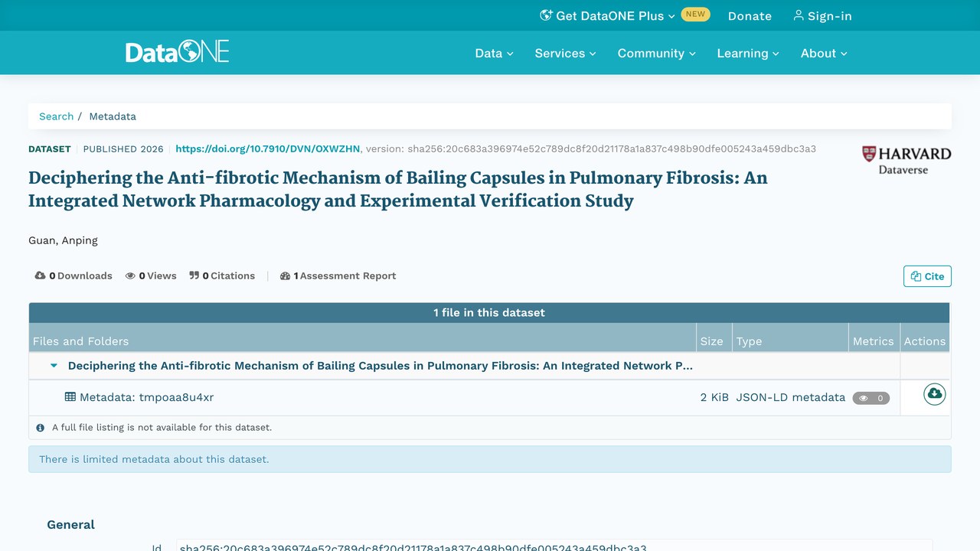Image resolution: width=980 pixels, height=551 pixels.
Task: Click the author name Guan, Anping
Action: pos(63,240)
